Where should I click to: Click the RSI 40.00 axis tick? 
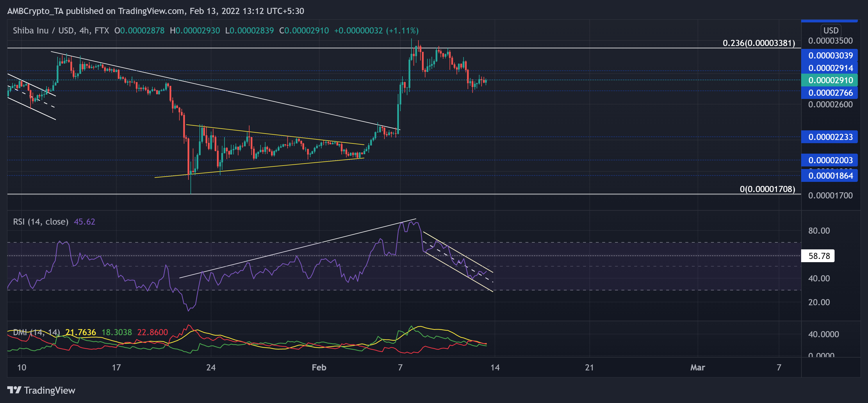click(819, 278)
